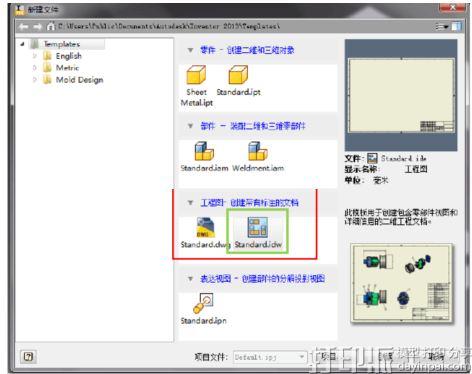Expand the Mold Design folder node
Screen dimensions: 472x374
(x=34, y=80)
